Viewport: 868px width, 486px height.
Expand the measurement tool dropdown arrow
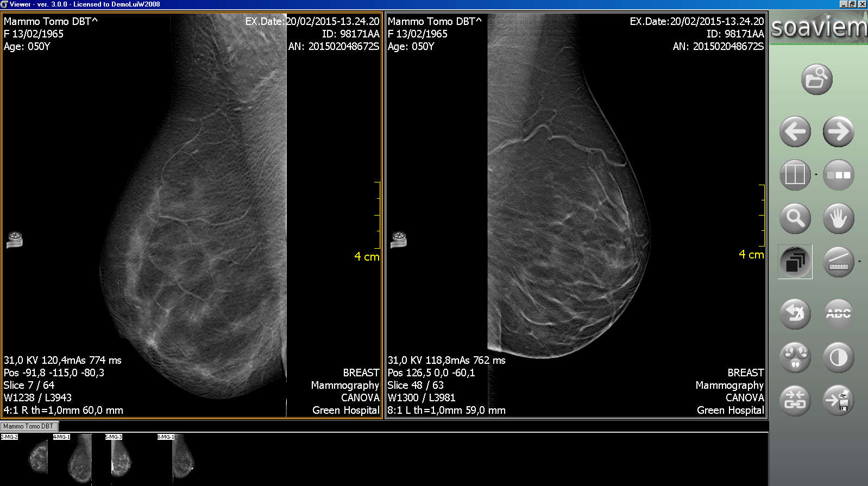[x=859, y=262]
